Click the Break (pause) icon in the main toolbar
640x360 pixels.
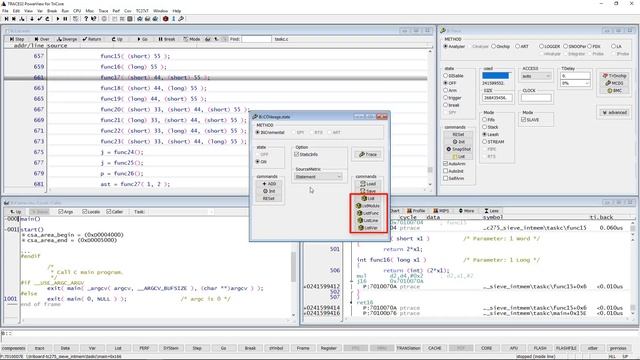(x=65, y=19)
